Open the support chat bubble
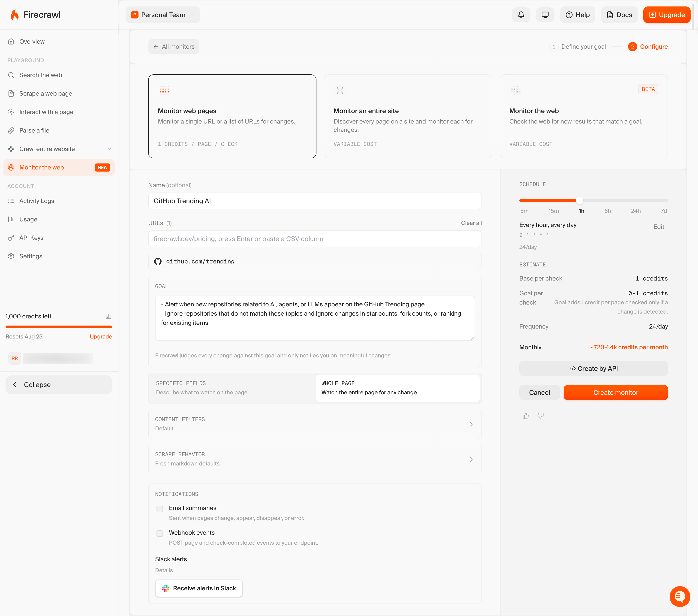This screenshot has width=698, height=616. pos(680,596)
